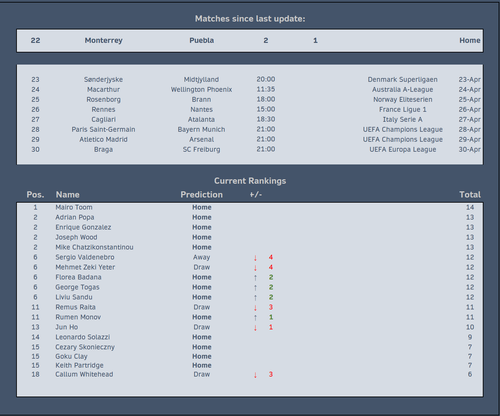500x416 pixels.
Task: Select the Home outcome of match 22
Action: point(470,40)
